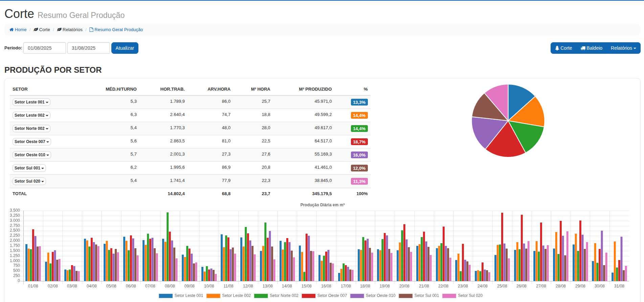This screenshot has height=302, width=644.
Task: Switch to the Corte section button
Action: (564, 48)
